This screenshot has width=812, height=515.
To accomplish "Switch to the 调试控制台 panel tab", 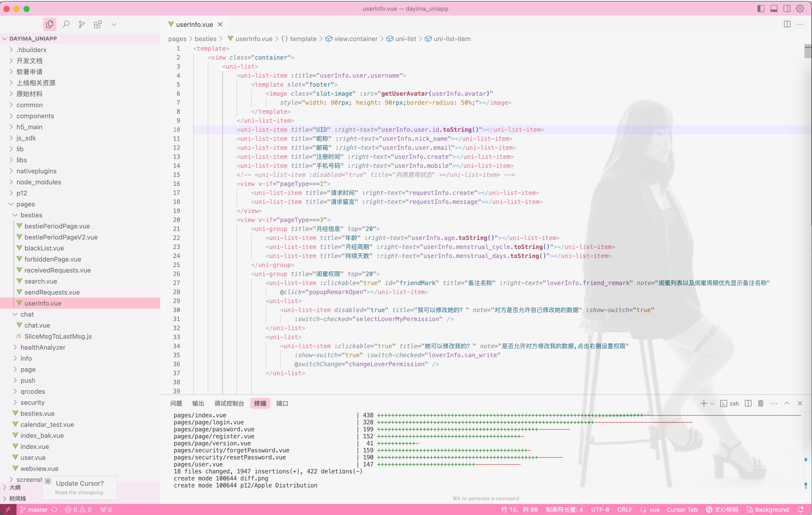I will coord(229,403).
